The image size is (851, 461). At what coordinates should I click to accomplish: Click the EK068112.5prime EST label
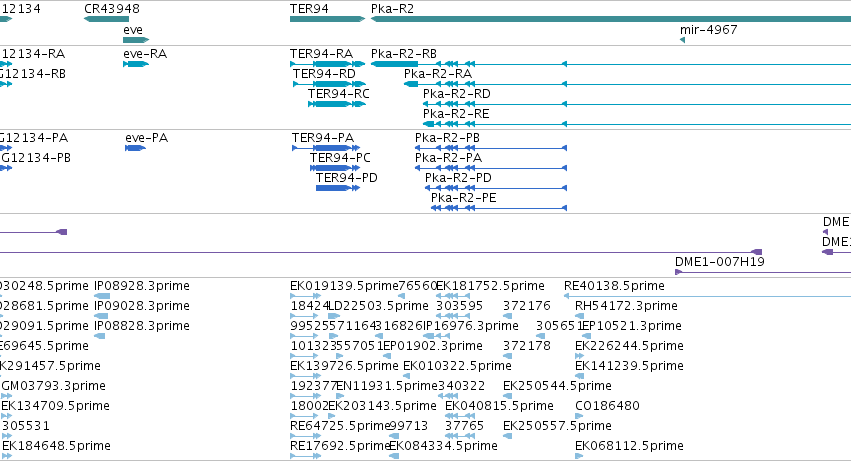pos(629,446)
